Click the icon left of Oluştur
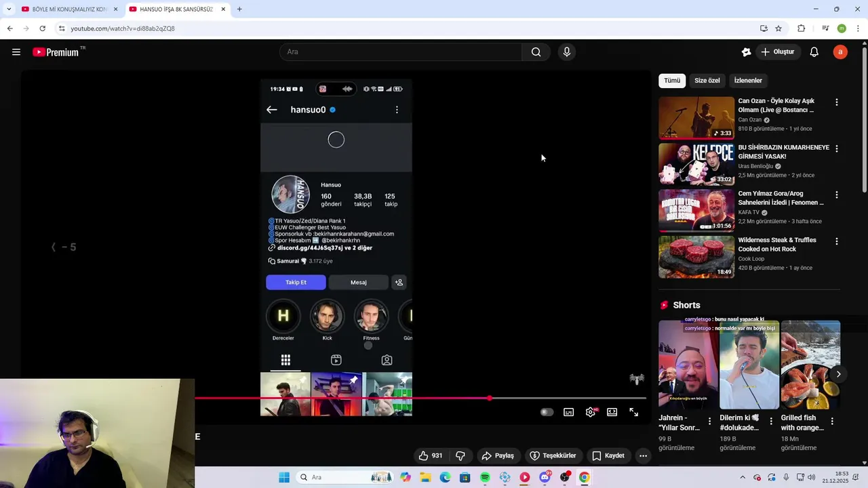This screenshot has width=868, height=488. (747, 52)
